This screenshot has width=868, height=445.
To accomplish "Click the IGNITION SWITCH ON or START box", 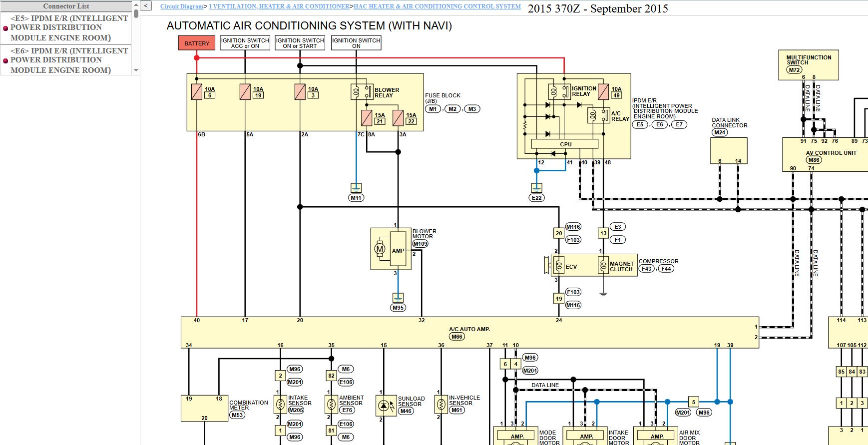I will tap(300, 43).
